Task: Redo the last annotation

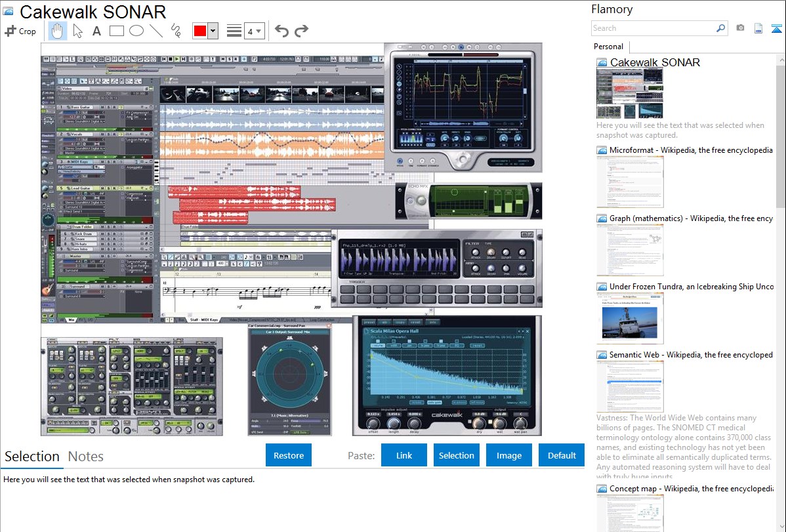Action: (x=301, y=31)
